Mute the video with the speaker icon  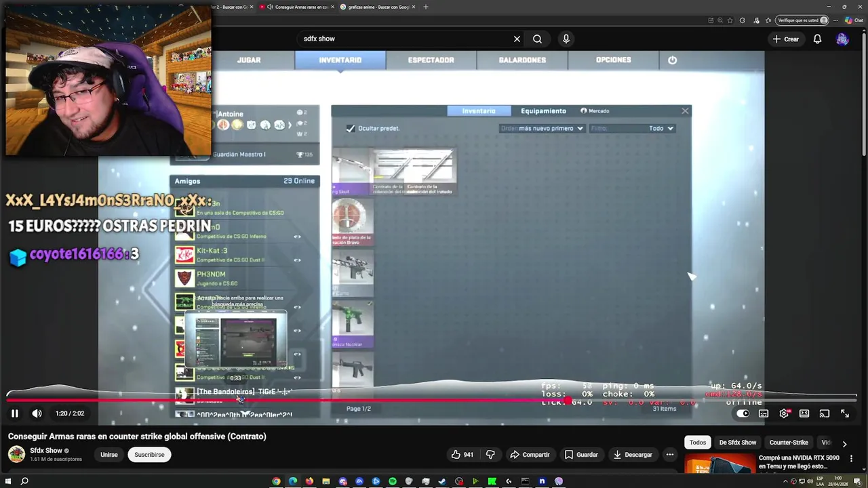[37, 413]
